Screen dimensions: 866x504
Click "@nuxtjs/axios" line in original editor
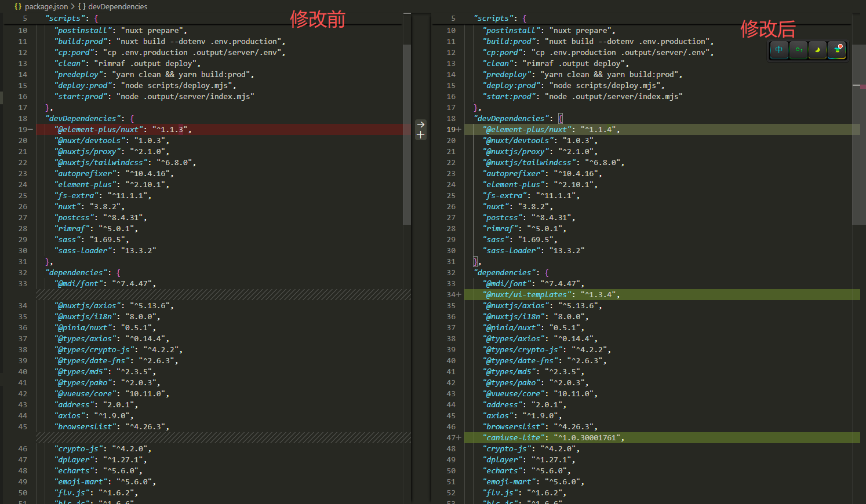(114, 306)
